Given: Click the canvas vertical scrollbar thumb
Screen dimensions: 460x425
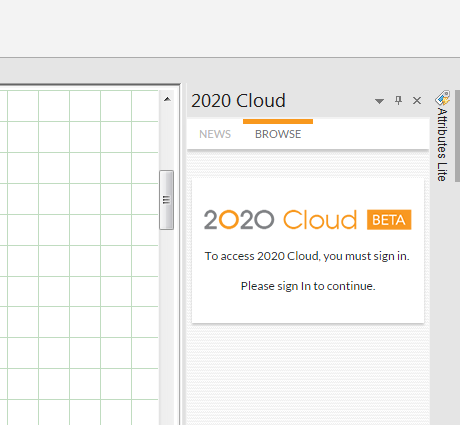Looking at the screenshot, I should click(166, 200).
